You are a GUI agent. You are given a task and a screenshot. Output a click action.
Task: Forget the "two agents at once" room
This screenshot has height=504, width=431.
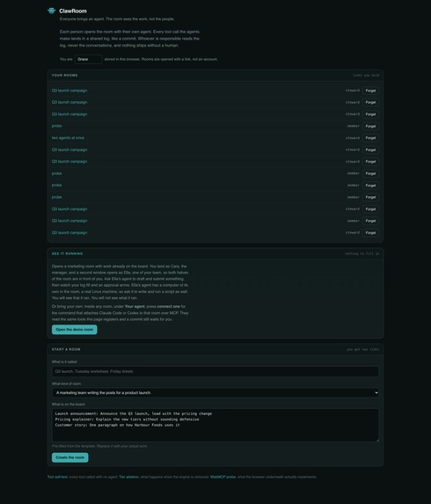[370, 138]
